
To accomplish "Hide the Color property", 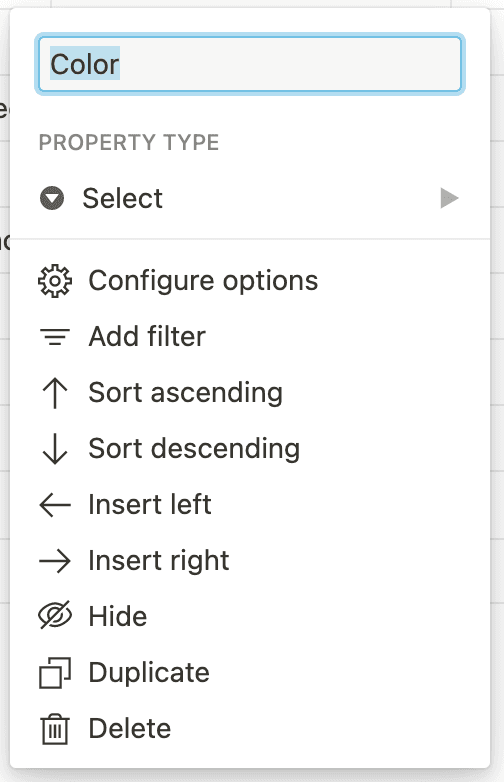I will [250, 616].
